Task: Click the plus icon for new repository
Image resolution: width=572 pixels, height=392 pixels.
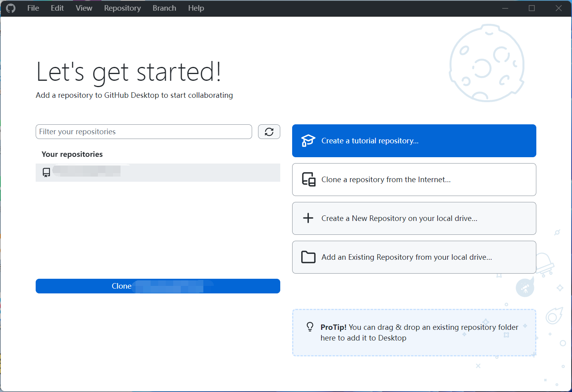Action: point(308,218)
